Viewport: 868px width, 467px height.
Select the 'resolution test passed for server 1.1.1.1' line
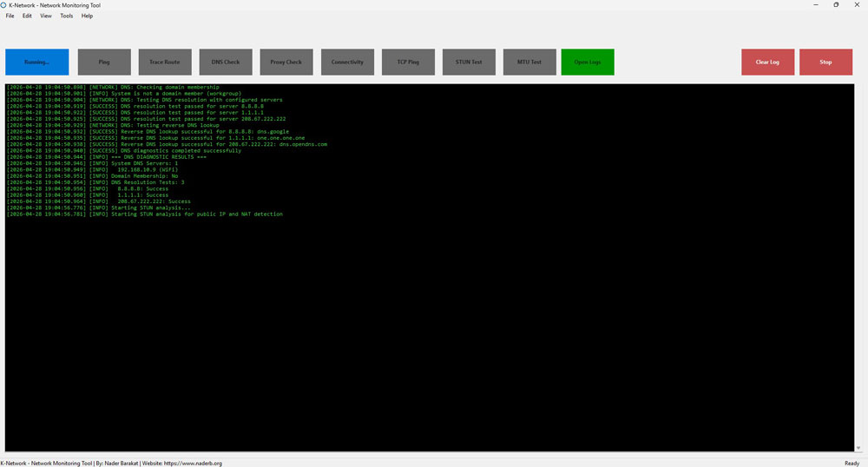click(x=135, y=112)
